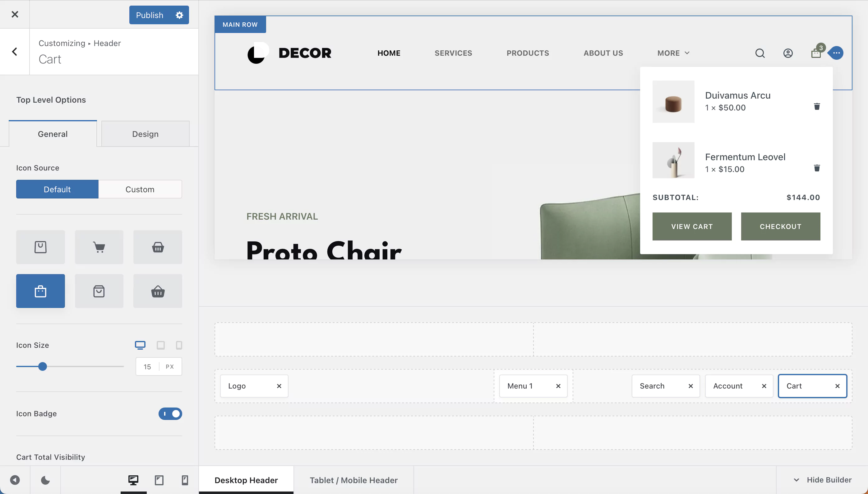The width and height of the screenshot is (868, 494).
Task: Select the briefcase-style bag icon option
Action: [40, 291]
